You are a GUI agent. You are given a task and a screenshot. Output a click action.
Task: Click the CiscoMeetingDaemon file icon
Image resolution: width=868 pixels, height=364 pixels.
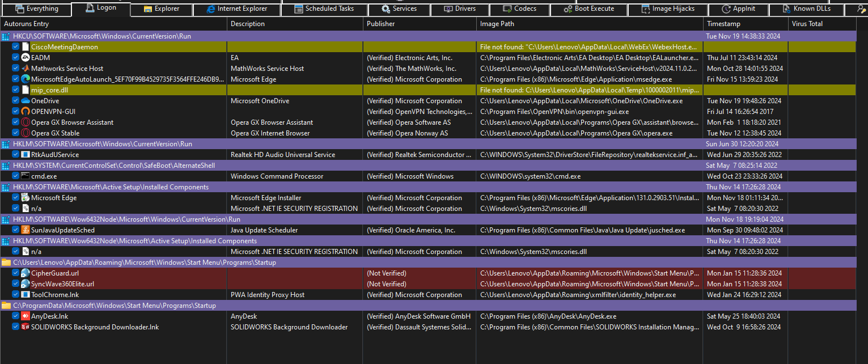[26, 47]
